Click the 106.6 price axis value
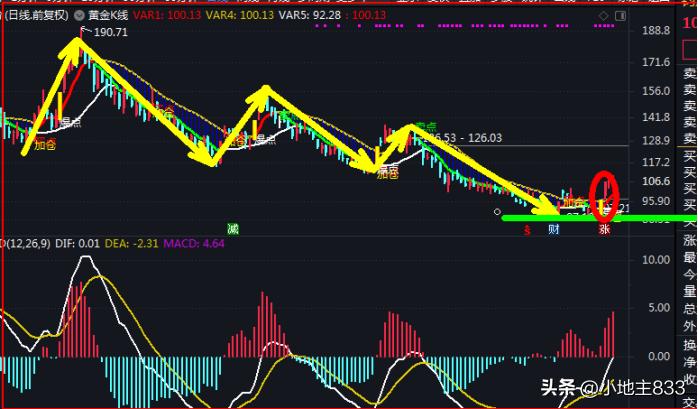Screen dimensions: 698x409 coord(656,182)
